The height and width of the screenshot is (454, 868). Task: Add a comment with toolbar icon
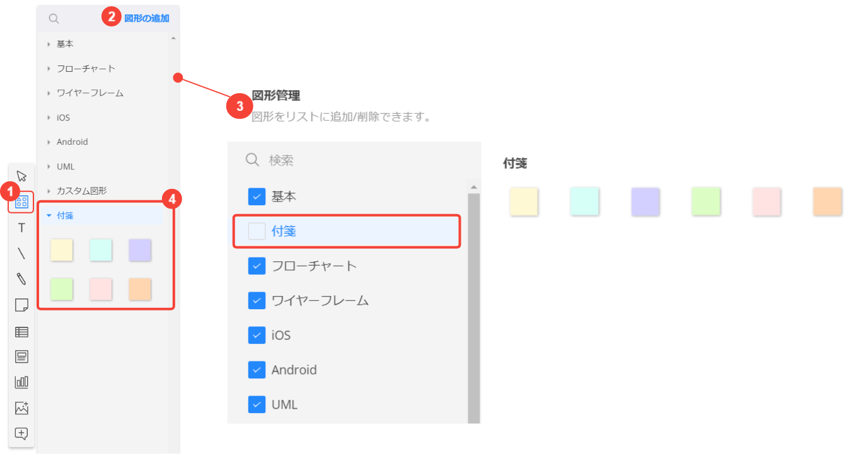pos(21,434)
